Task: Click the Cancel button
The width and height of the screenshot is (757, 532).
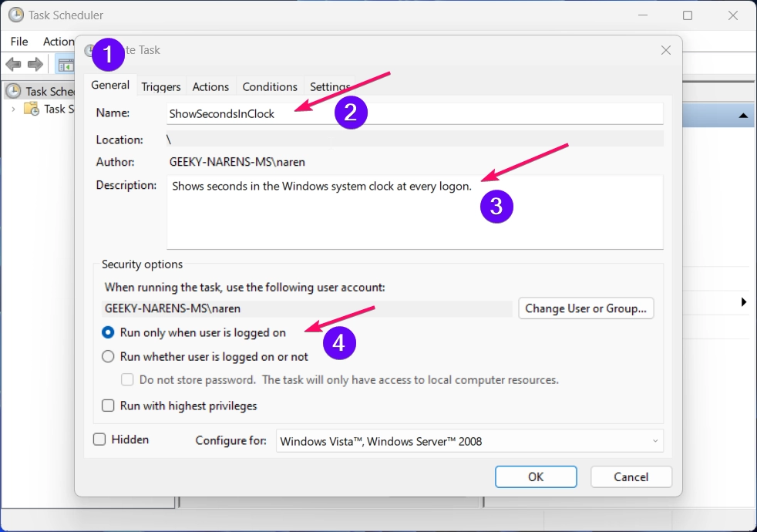Action: coord(631,477)
